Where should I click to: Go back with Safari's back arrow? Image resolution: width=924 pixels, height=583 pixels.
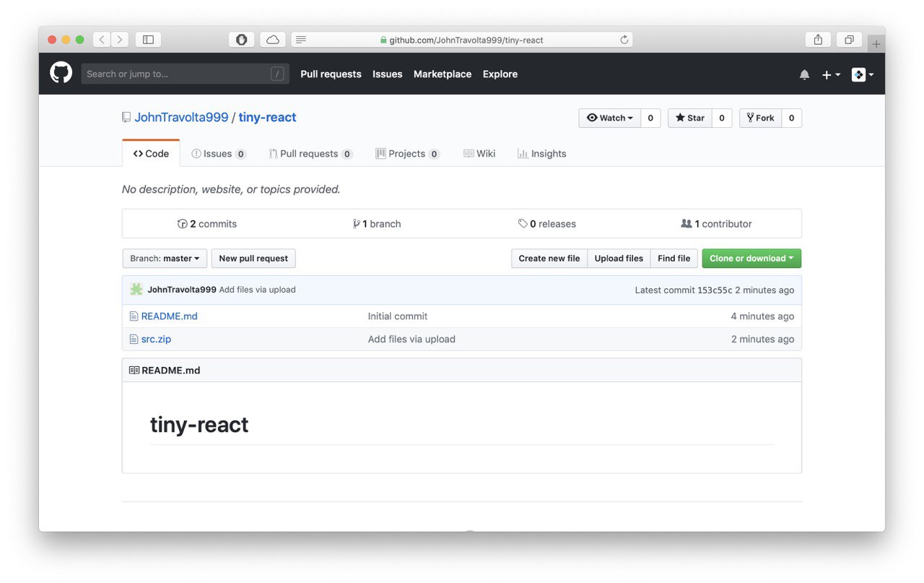pyautogui.click(x=103, y=40)
